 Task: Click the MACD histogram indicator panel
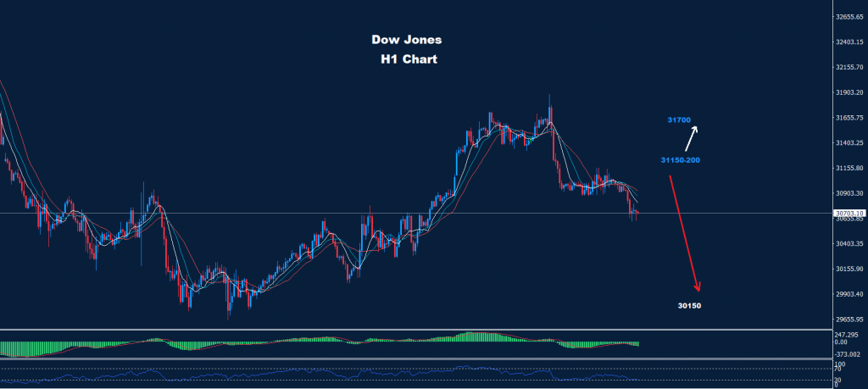click(339, 343)
